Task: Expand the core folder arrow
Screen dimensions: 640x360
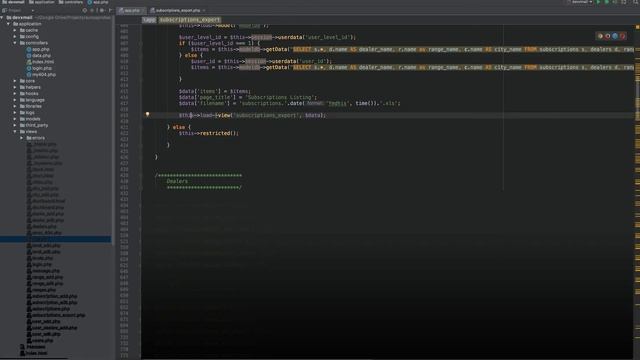Action: (15, 81)
